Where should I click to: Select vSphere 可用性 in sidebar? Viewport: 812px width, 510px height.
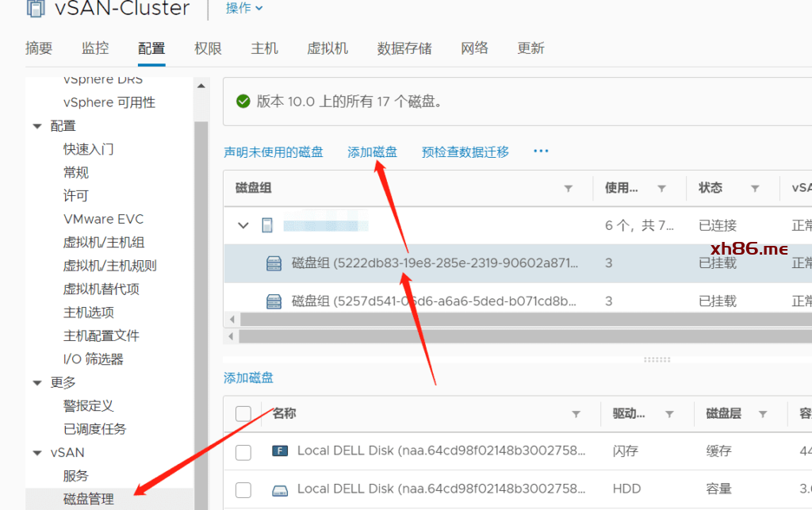pos(109,102)
